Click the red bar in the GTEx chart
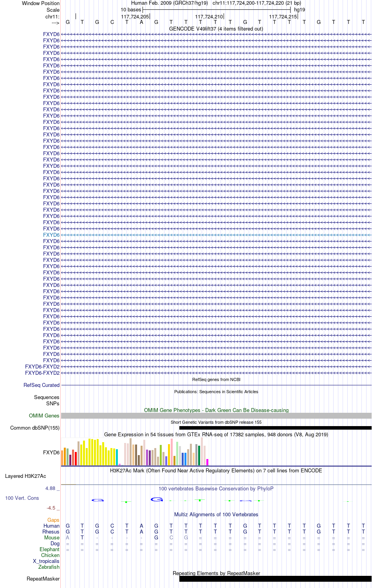This screenshot has width=372, height=588. (x=76, y=459)
